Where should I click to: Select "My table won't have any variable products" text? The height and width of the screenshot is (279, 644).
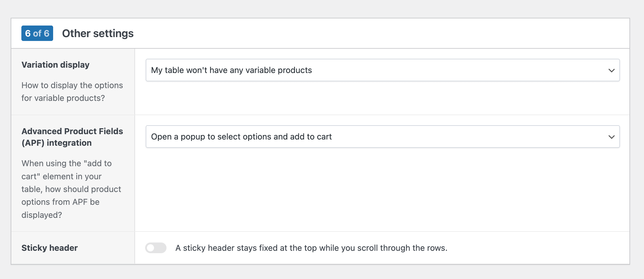pyautogui.click(x=231, y=70)
